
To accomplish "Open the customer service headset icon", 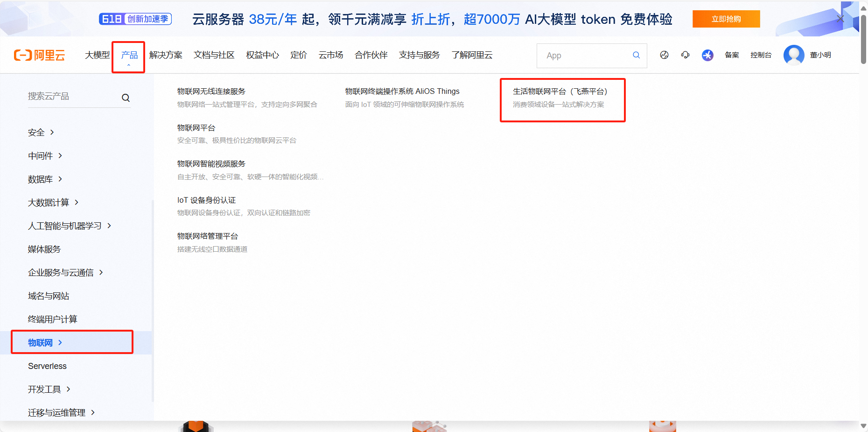I will (685, 55).
